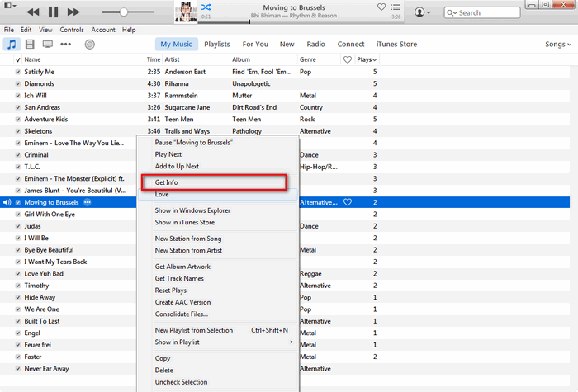Image resolution: width=578 pixels, height=392 pixels.
Task: Open the View menu
Action: (45, 30)
